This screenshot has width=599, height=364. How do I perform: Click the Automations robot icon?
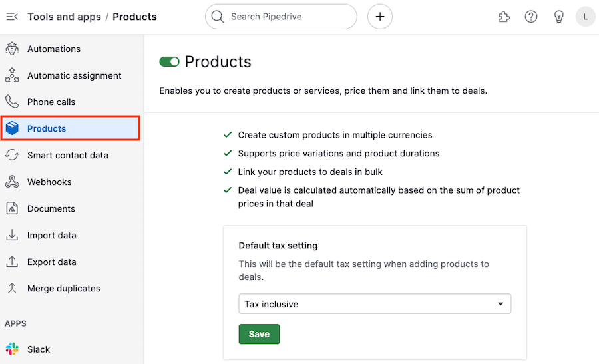12,49
